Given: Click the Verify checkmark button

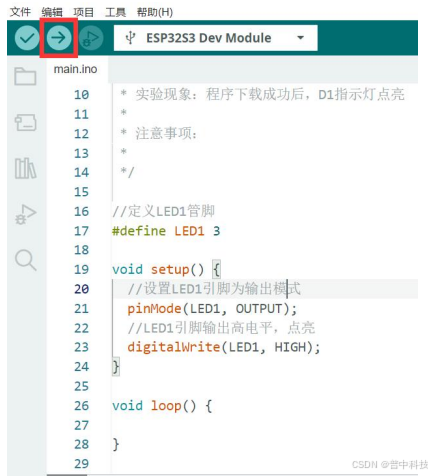Looking at the screenshot, I should pos(27,38).
